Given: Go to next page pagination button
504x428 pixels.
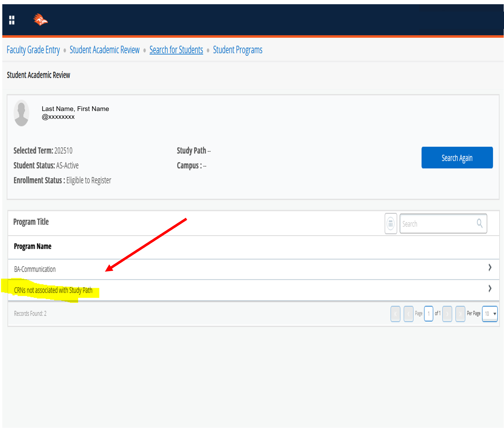Looking at the screenshot, I should (x=447, y=314).
